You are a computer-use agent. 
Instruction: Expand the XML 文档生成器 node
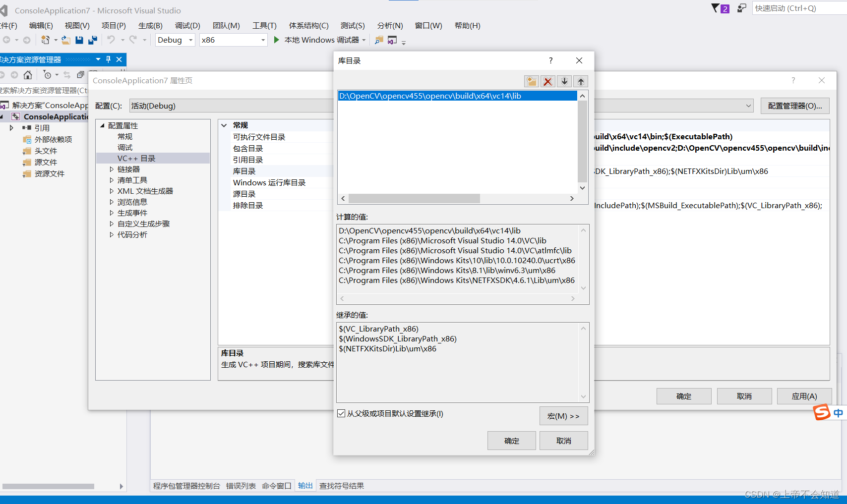112,191
